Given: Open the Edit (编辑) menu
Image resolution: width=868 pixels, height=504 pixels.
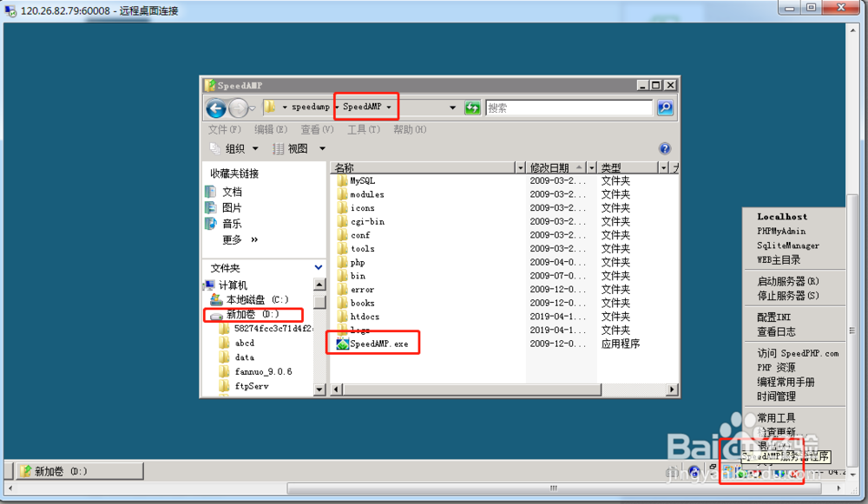Looking at the screenshot, I should click(271, 129).
